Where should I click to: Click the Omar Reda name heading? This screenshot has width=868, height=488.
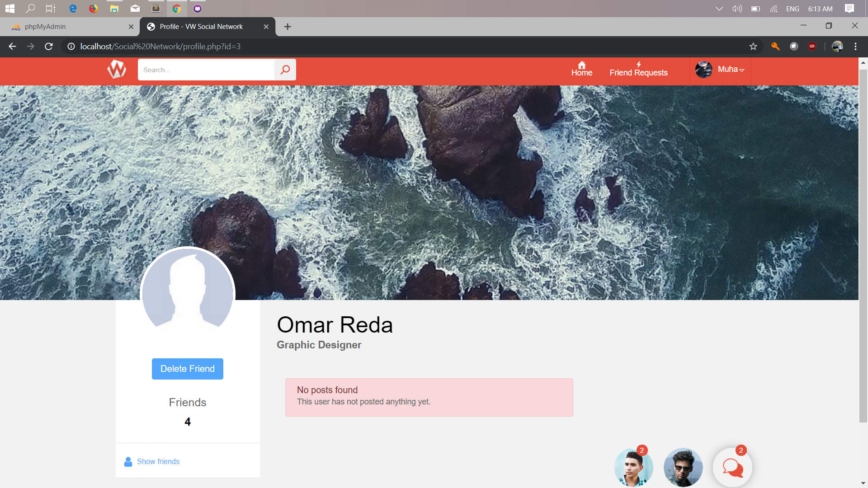pos(335,325)
